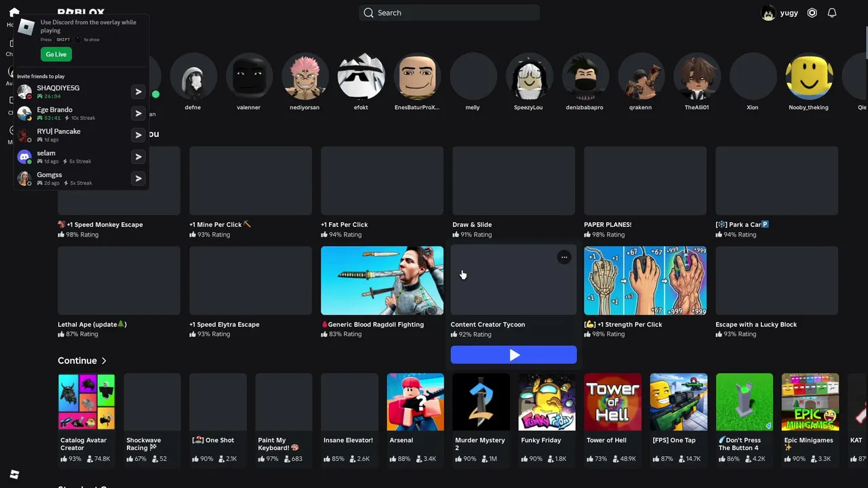
Task: Send play invite to SHAQDIYE5G
Action: [x=138, y=91]
